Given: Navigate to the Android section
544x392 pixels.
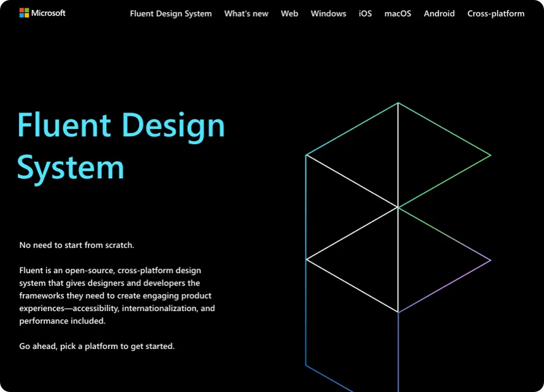Looking at the screenshot, I should tap(439, 13).
